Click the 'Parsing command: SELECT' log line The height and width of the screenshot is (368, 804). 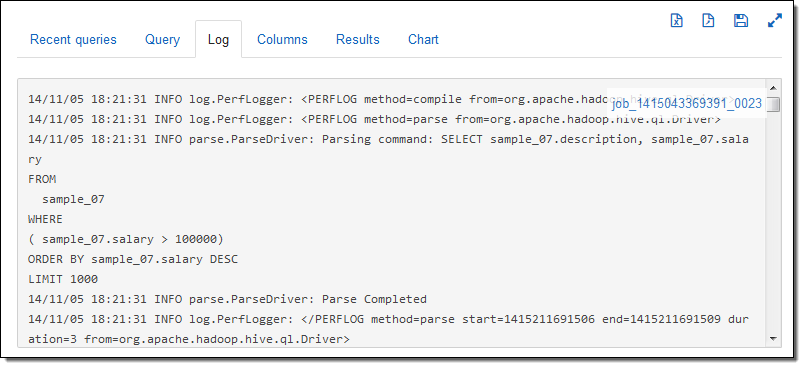click(388, 149)
